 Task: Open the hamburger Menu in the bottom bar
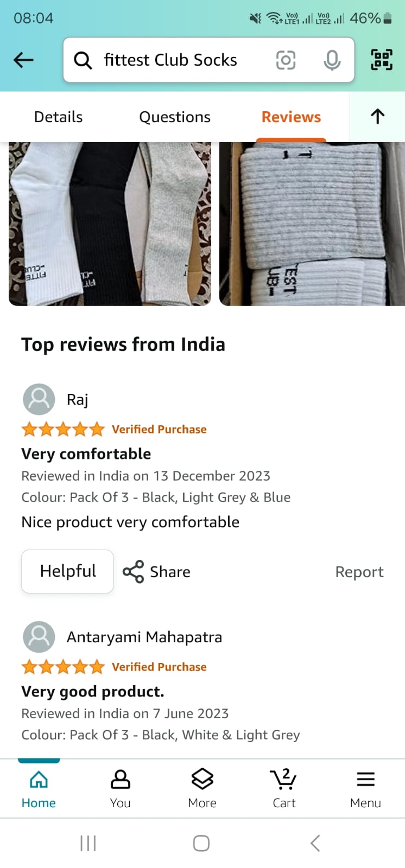pyautogui.click(x=365, y=788)
